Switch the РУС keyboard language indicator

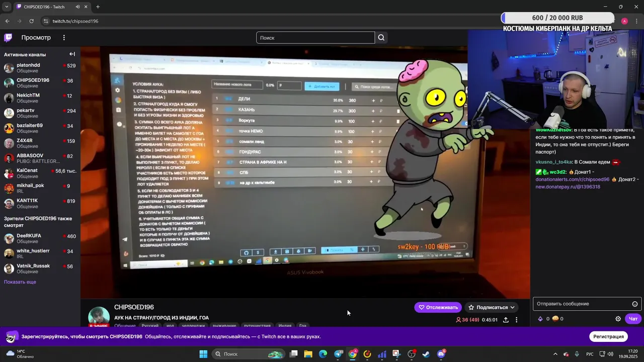tap(590, 354)
